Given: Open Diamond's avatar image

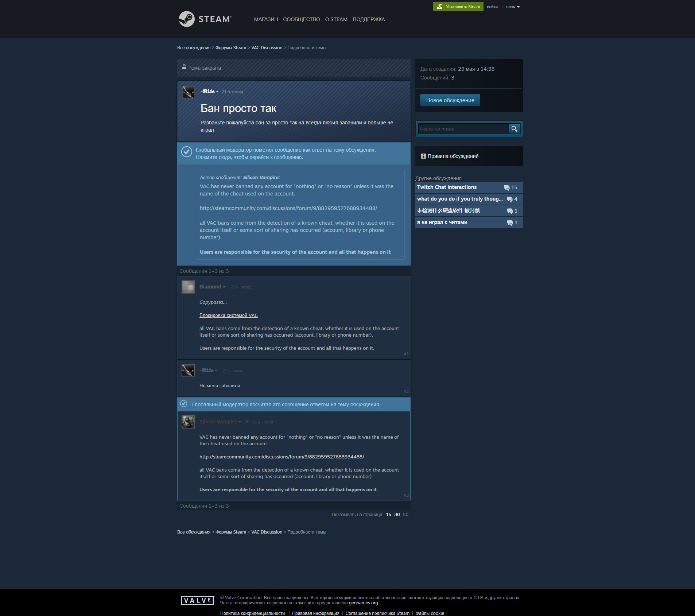Looking at the screenshot, I should 188,287.
